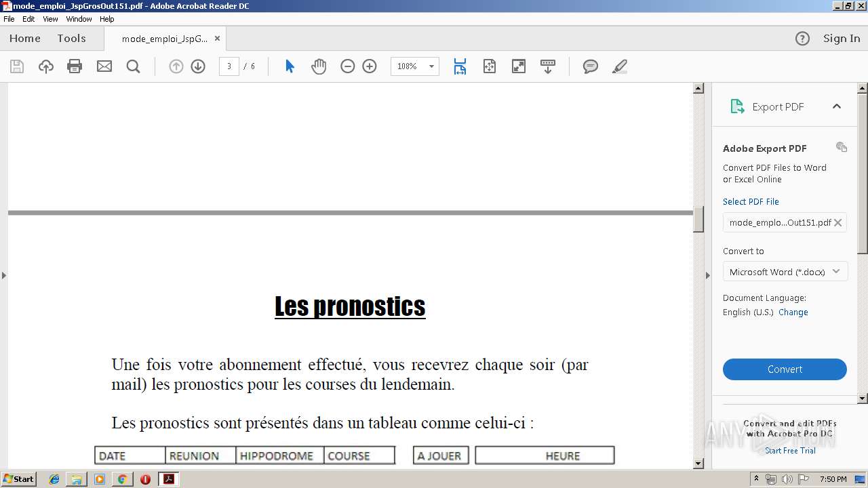Click the Start Free Trial link
Screen dimensions: 868x488
[x=790, y=451]
